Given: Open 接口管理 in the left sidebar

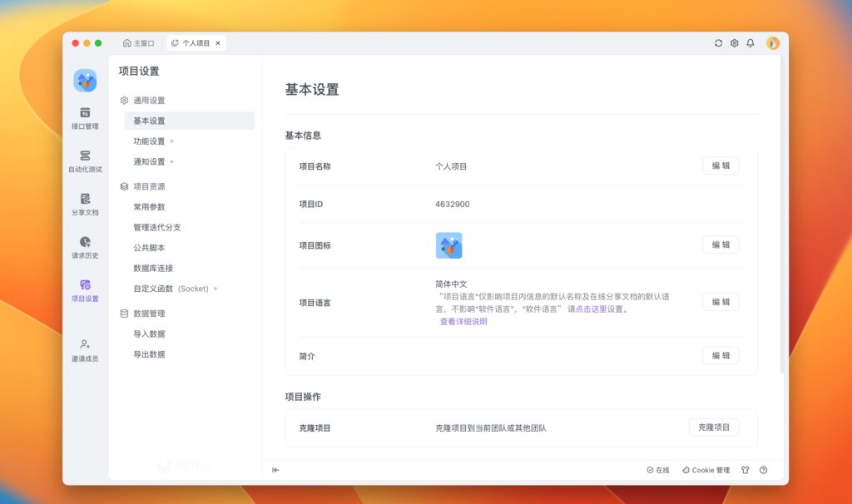Looking at the screenshot, I should pos(84,117).
